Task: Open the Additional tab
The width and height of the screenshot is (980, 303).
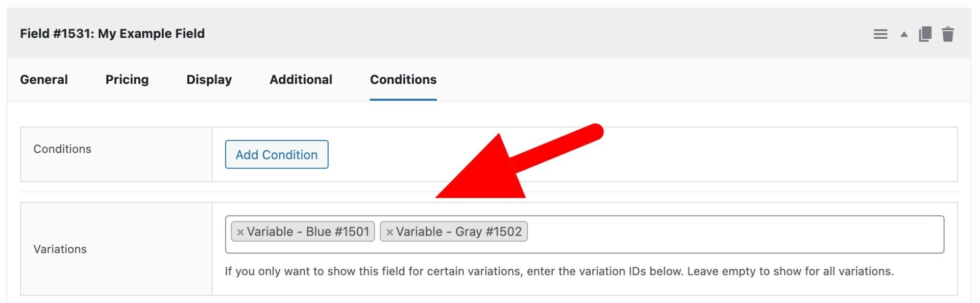Action: [x=301, y=80]
